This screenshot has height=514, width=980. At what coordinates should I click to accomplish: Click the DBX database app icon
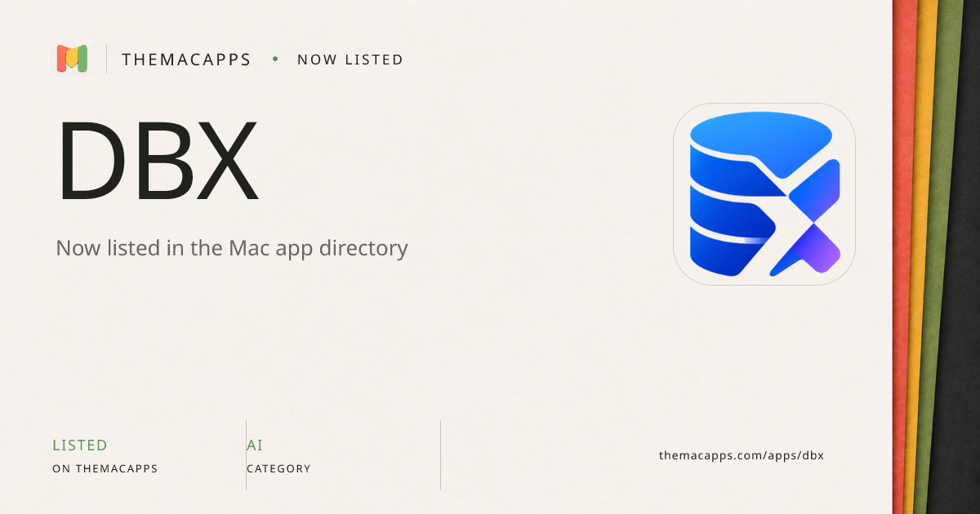pos(764,194)
